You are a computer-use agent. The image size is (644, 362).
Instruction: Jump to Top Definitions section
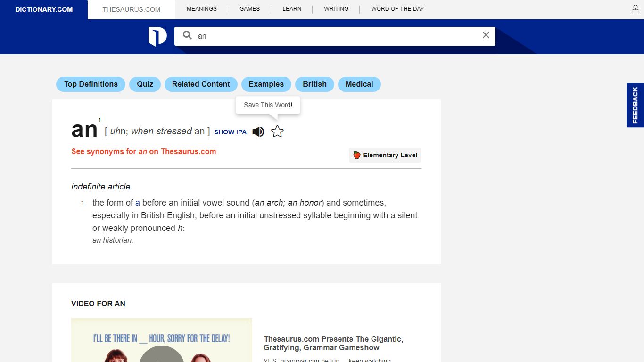coord(91,84)
